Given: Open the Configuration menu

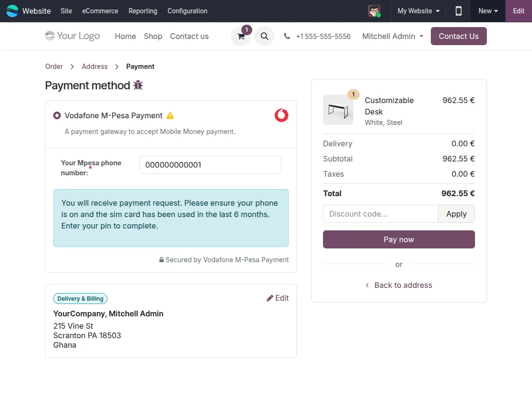Looking at the screenshot, I should pyautogui.click(x=187, y=11).
